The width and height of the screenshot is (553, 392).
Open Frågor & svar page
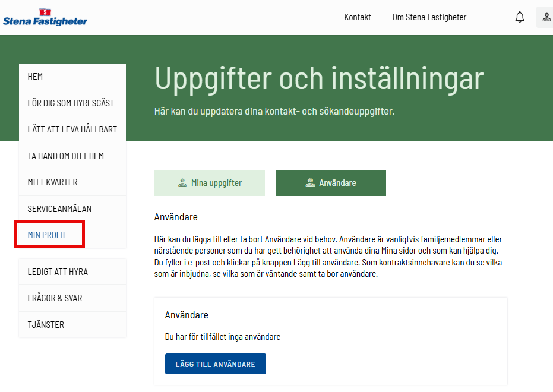[55, 298]
